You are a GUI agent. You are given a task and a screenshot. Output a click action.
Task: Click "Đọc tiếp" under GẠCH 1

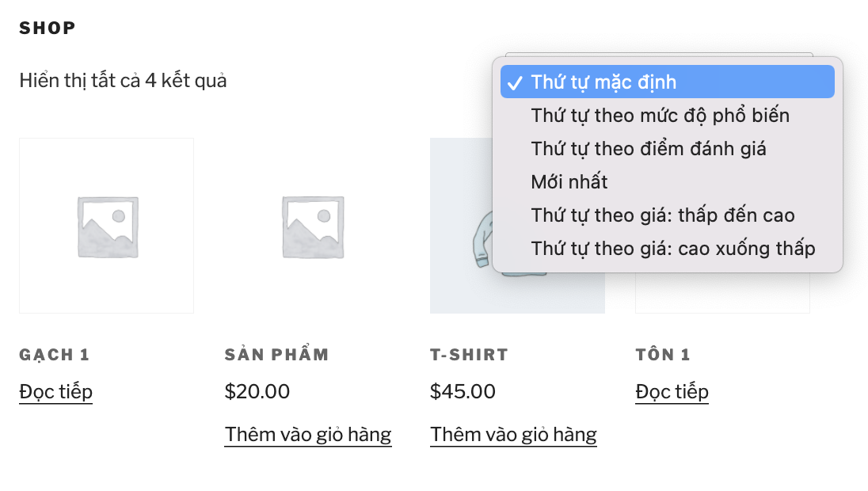coord(55,391)
